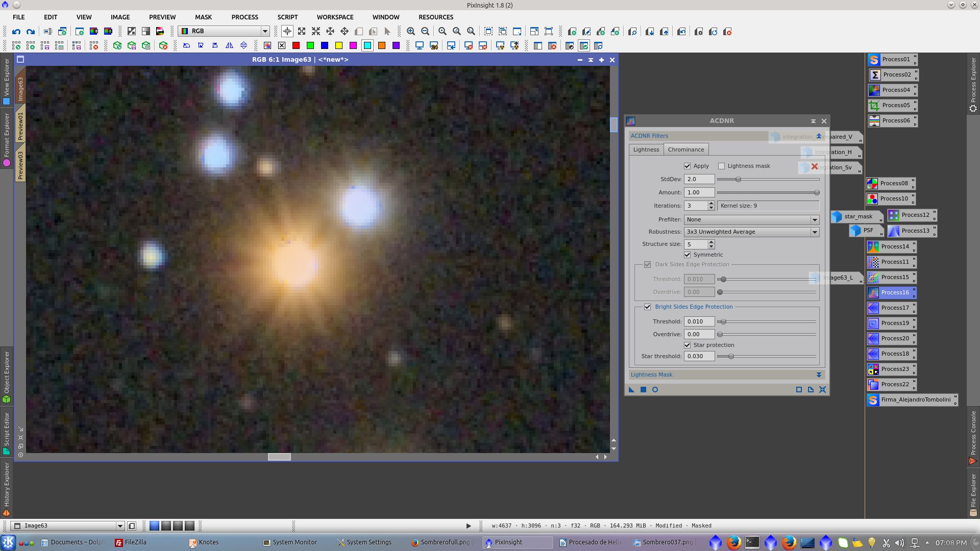Toggle Dark Sides Edge Protection checkbox
Viewport: 980px width, 551px height.
point(647,265)
